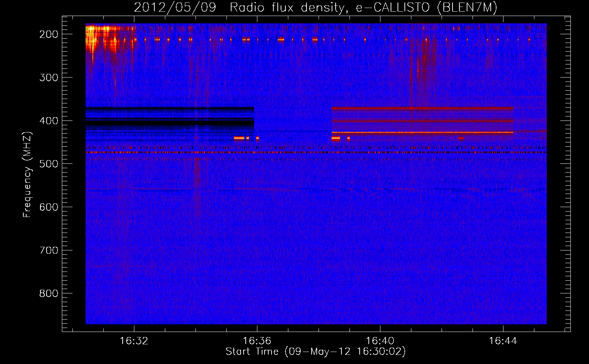This screenshot has height=364, width=589.
Task: Click the 500 frequency tick label
Action: [x=49, y=164]
